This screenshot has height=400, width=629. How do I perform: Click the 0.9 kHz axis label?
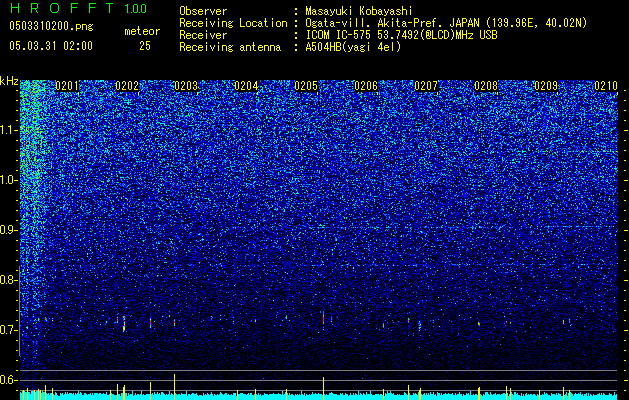click(8, 230)
